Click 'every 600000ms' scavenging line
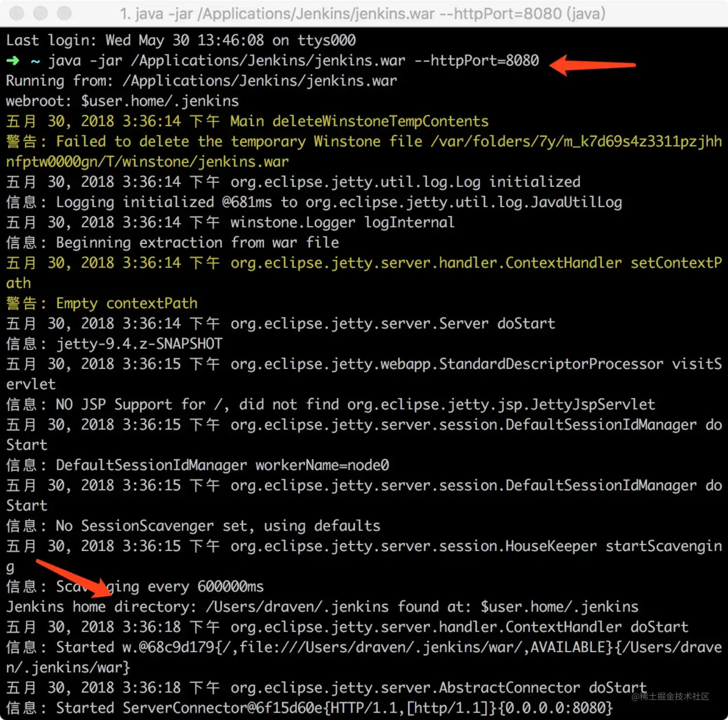This screenshot has width=728, height=720. pyautogui.click(x=135, y=586)
